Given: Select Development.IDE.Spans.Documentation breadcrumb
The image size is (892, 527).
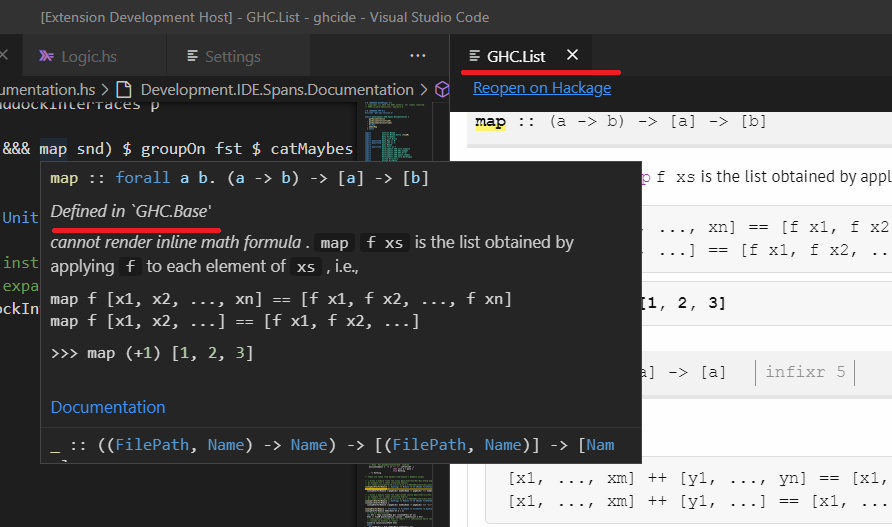Looking at the screenshot, I should tap(277, 90).
